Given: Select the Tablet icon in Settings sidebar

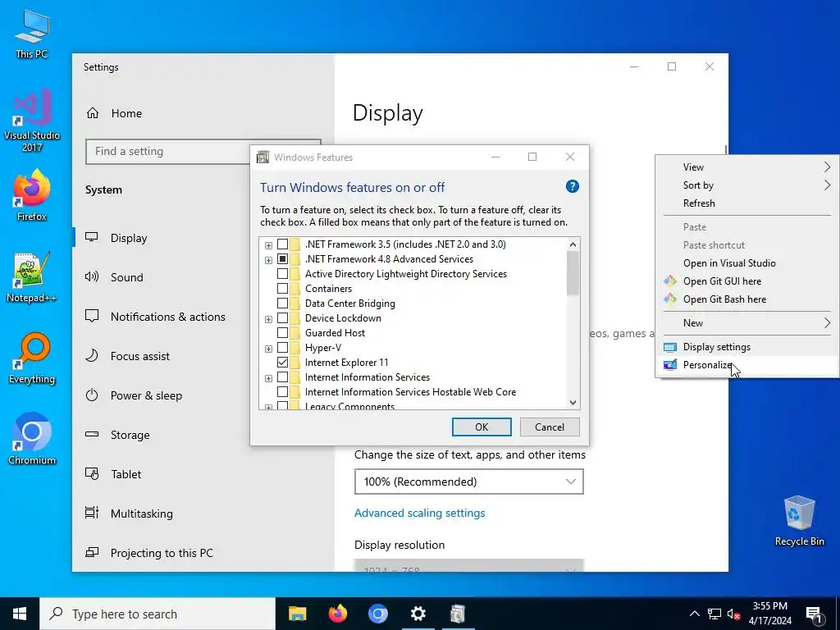Looking at the screenshot, I should tap(92, 474).
